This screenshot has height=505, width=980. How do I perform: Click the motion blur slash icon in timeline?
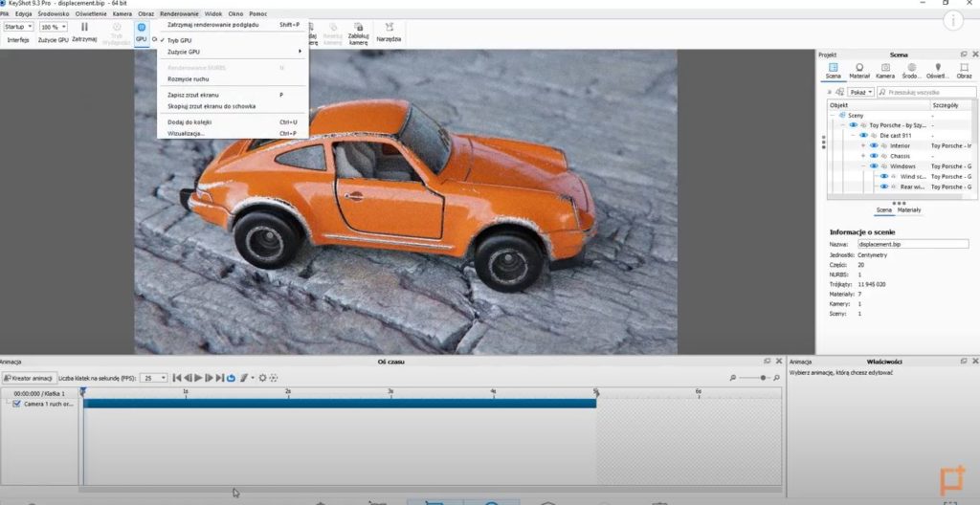point(244,378)
